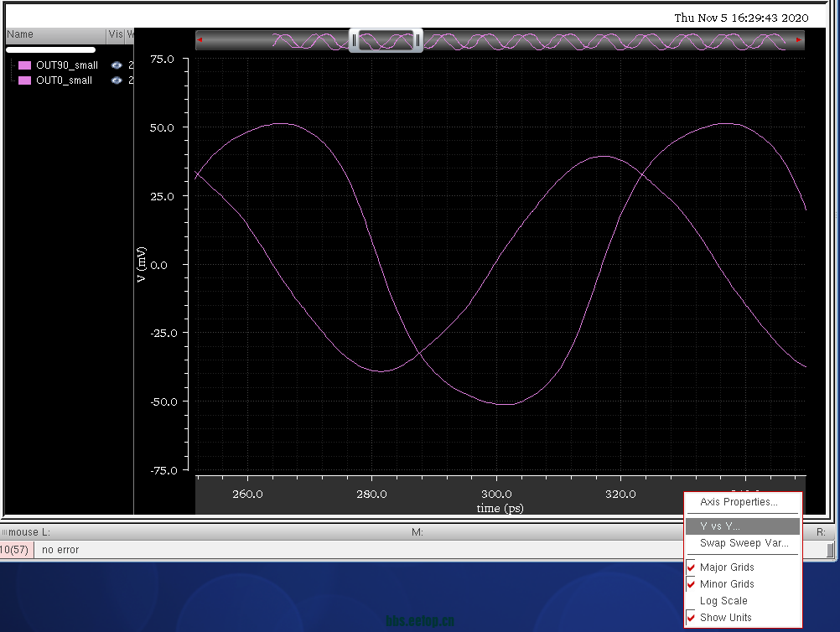Viewport: 840px width, 632px height.
Task: Click left red arrow on overview strip
Action: 200,39
